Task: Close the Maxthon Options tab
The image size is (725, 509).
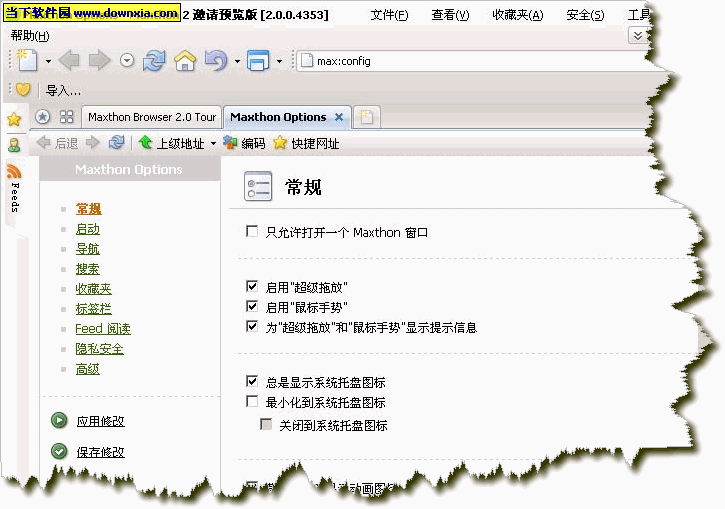Action: [x=339, y=117]
